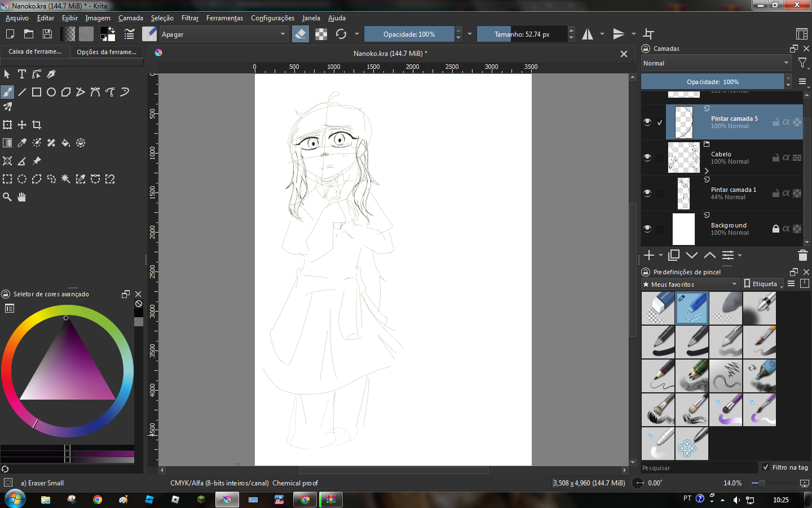This screenshot has height=508, width=812.
Task: Click the Etiqueta tag button
Action: click(x=763, y=284)
